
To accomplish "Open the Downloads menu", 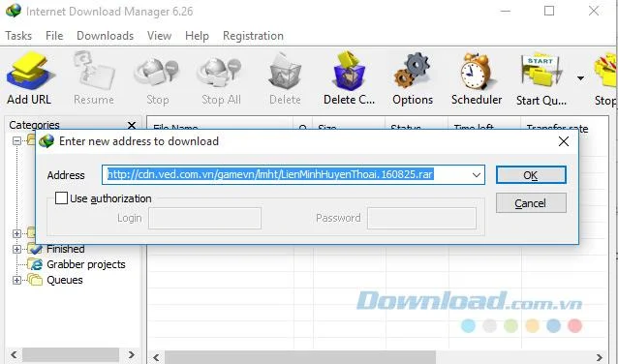I will point(105,36).
